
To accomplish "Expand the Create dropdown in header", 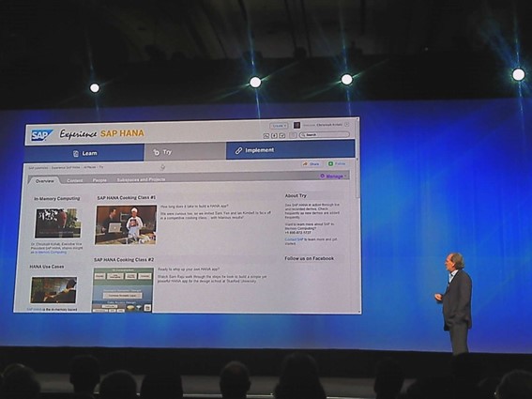I will coord(279,126).
